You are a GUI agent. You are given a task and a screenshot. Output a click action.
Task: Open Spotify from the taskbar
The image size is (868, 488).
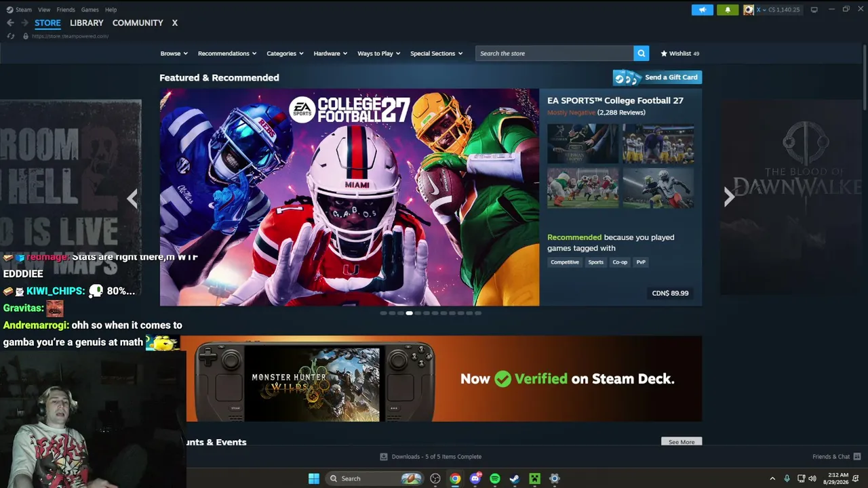(x=495, y=479)
